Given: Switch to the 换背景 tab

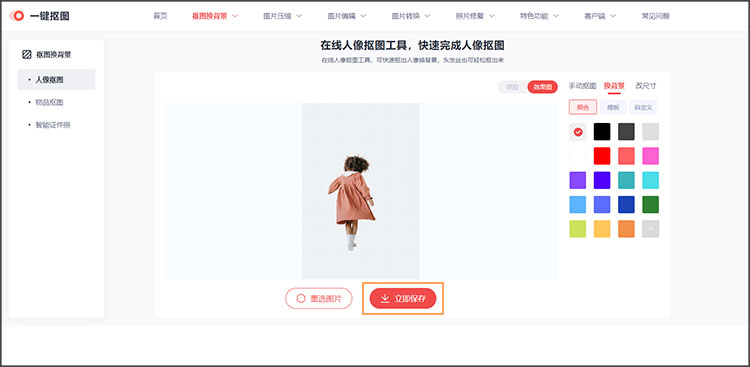Looking at the screenshot, I should pos(614,86).
